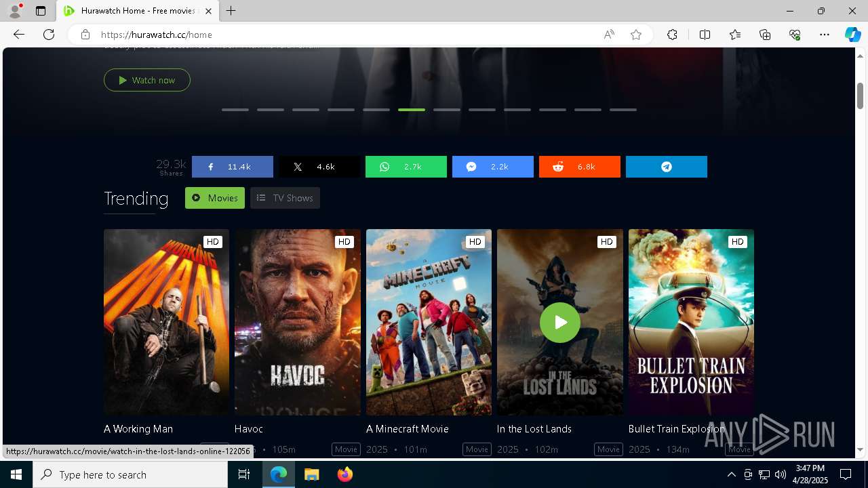Screen dimensions: 868x488
Task: Share on Facebook 11.4k button
Action: point(233,167)
